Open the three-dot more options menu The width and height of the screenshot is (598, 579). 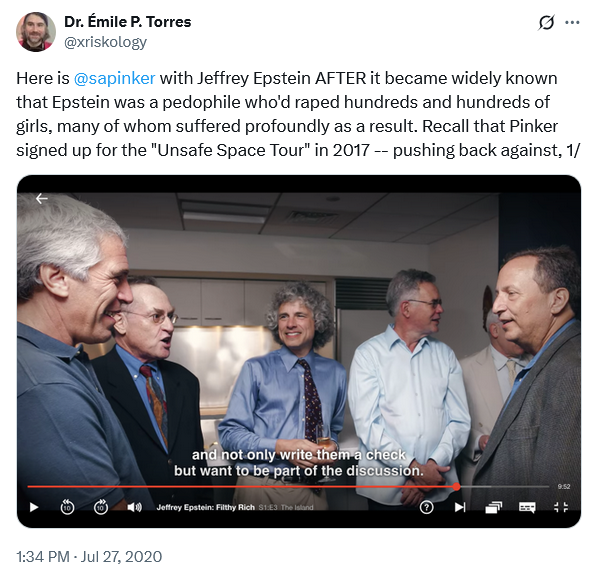click(x=572, y=23)
